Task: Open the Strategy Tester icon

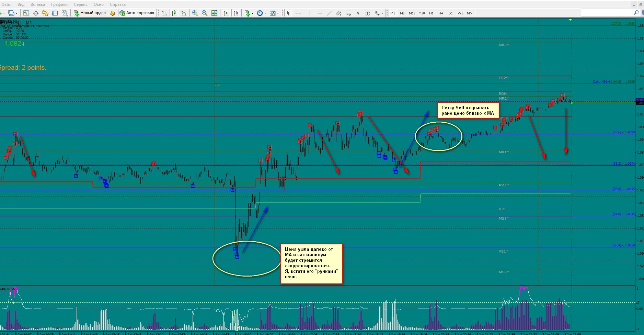Action: [65, 13]
